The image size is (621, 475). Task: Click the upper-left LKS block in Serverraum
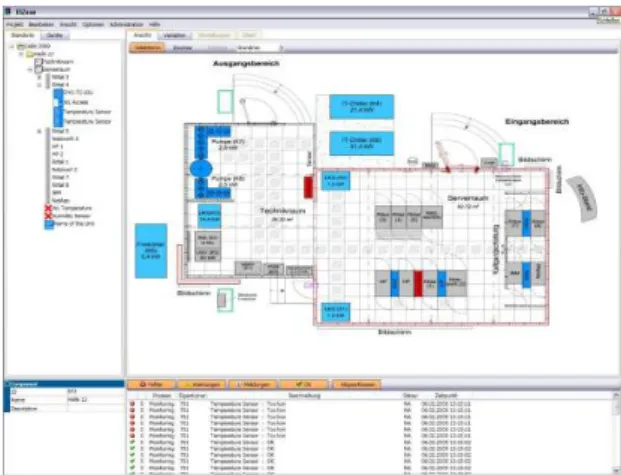click(x=335, y=181)
